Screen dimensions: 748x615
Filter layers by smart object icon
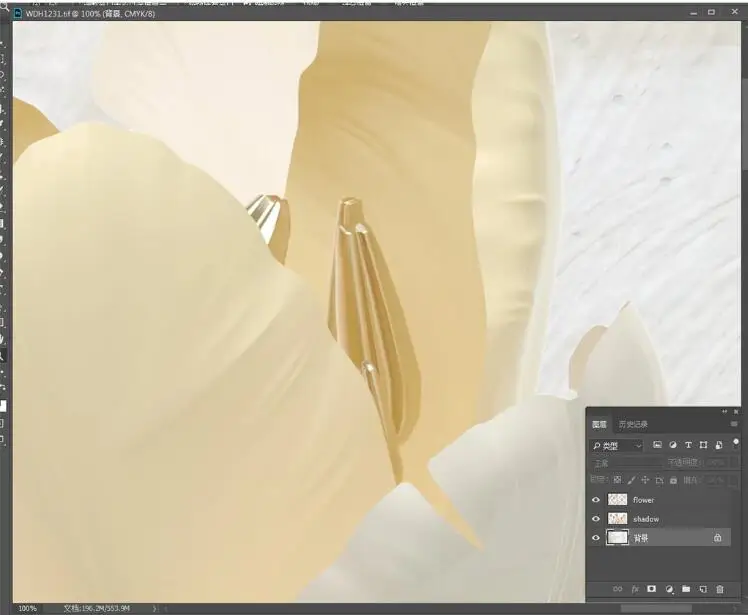pyautogui.click(x=718, y=445)
